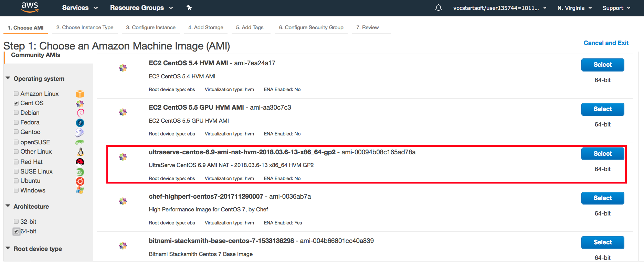Screen dimensions: 644x265
Task: Tick the openSUSE checkbox
Action: tap(16, 142)
